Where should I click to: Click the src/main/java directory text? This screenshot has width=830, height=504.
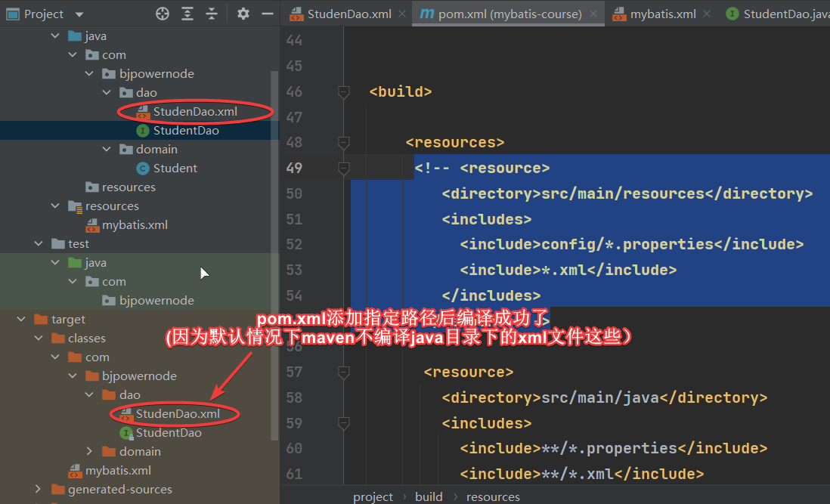[600, 397]
